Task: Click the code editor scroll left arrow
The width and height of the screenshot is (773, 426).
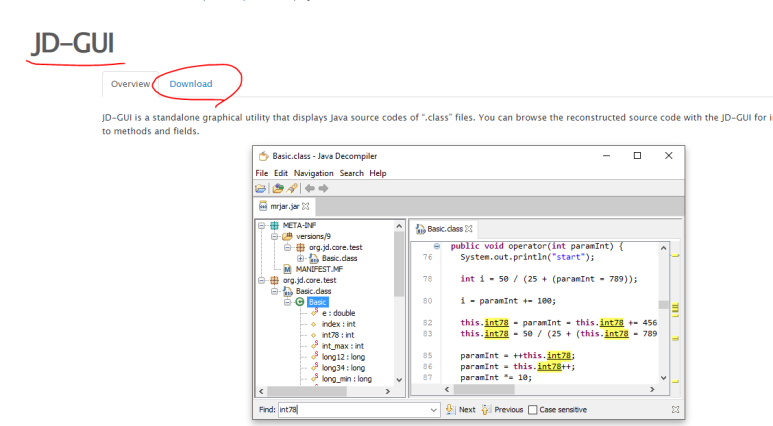Action: pos(447,390)
